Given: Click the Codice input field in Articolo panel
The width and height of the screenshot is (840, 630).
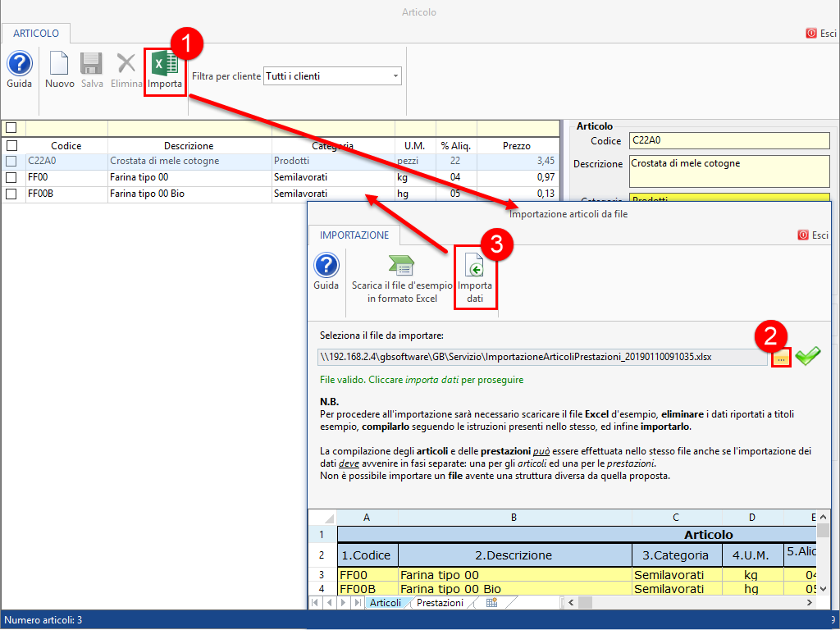Looking at the screenshot, I should (729, 140).
